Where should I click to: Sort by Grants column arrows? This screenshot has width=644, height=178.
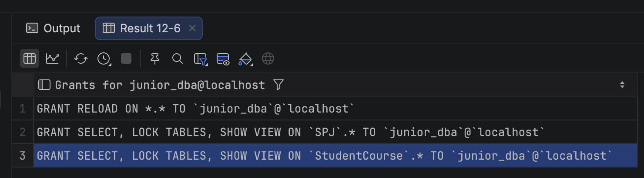click(x=622, y=85)
